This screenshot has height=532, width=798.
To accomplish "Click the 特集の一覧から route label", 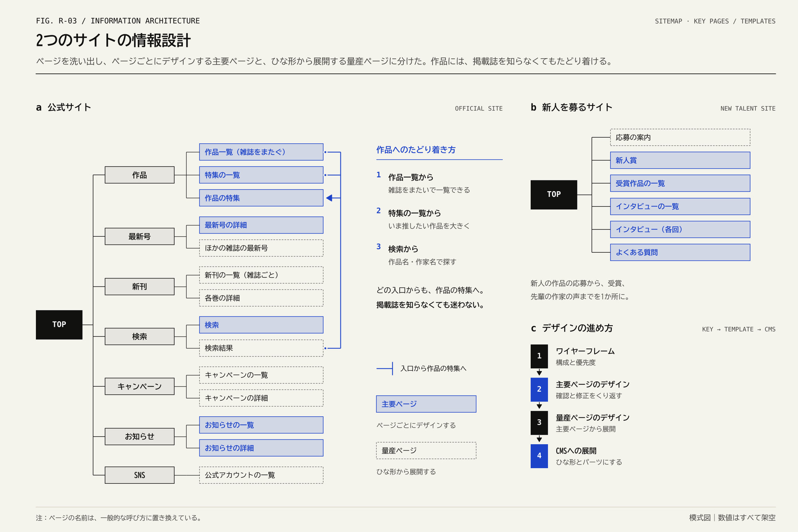I will (415, 213).
